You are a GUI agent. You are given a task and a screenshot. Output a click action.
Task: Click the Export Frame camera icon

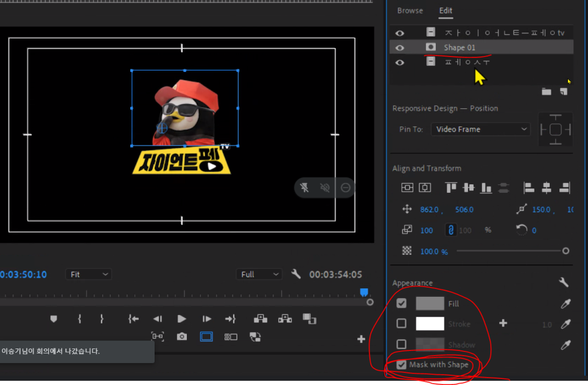point(182,336)
